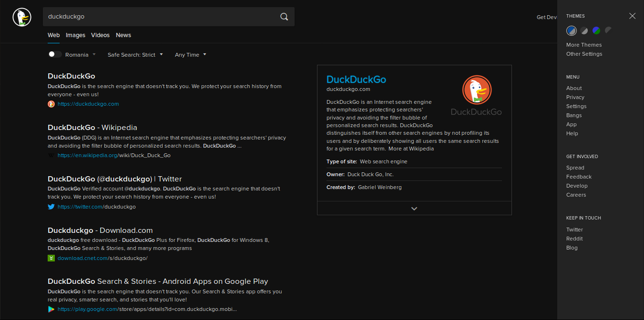Open the Duckduckgo - Download.com result title
The width and height of the screenshot is (644, 320).
pyautogui.click(x=100, y=230)
